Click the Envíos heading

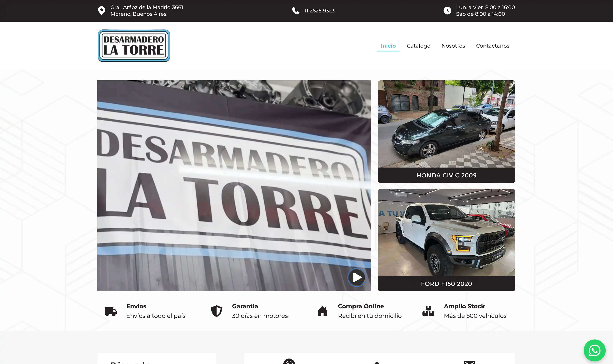[x=136, y=306]
